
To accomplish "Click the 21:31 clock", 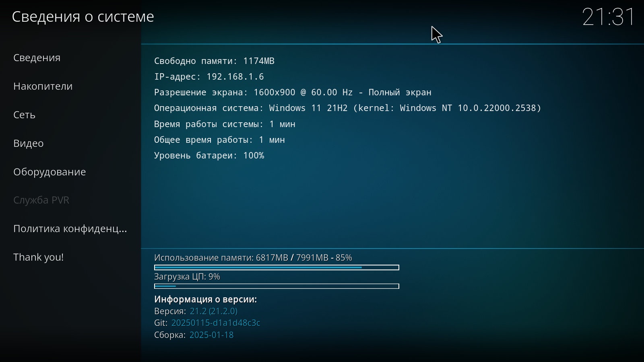I will pos(608,17).
